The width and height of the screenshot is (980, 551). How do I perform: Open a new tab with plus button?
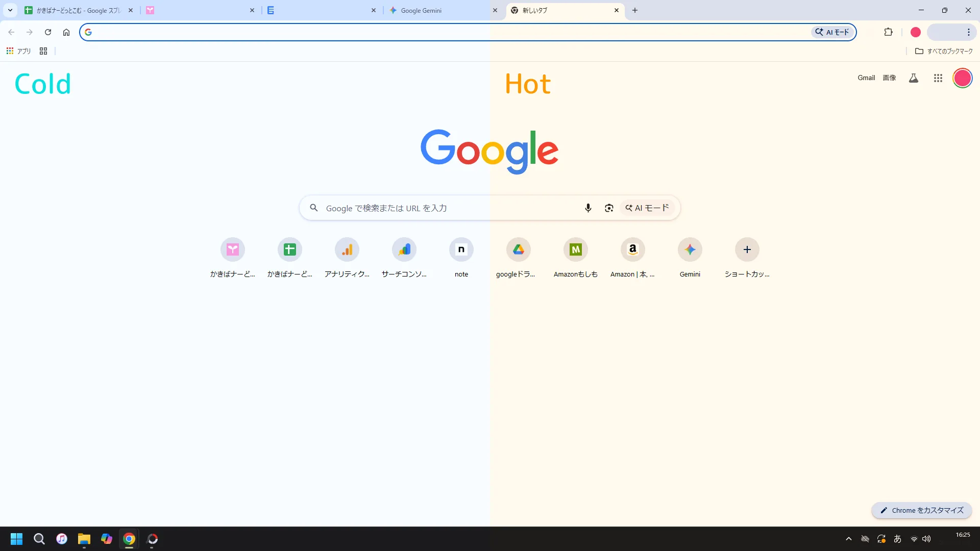point(635,10)
